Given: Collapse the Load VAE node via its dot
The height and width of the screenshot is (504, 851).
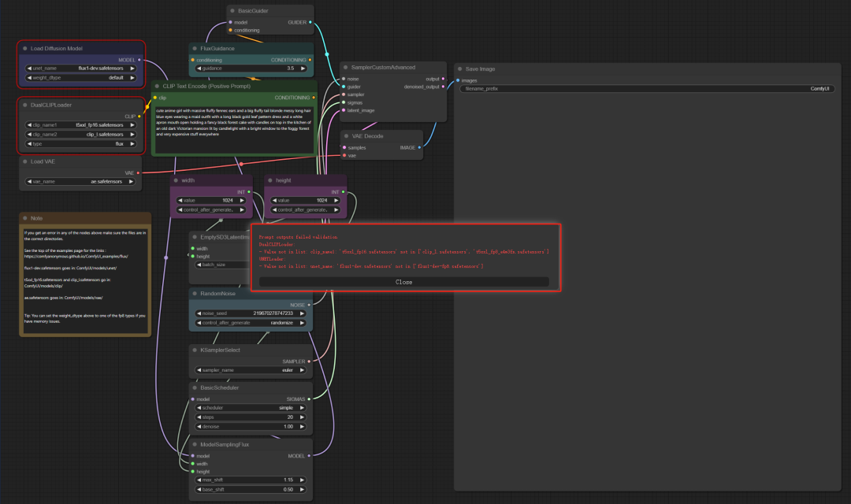Looking at the screenshot, I should point(25,161).
